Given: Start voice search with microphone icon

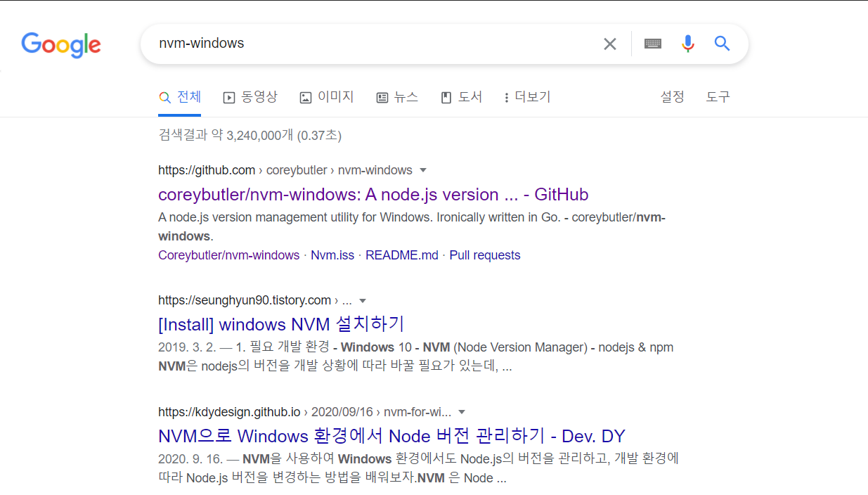Looking at the screenshot, I should click(x=688, y=44).
